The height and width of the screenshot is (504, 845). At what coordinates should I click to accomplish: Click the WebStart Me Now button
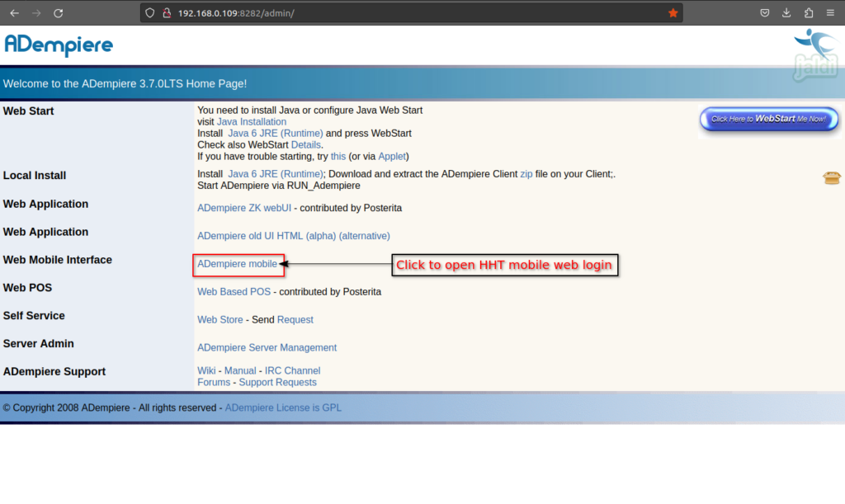coord(769,119)
